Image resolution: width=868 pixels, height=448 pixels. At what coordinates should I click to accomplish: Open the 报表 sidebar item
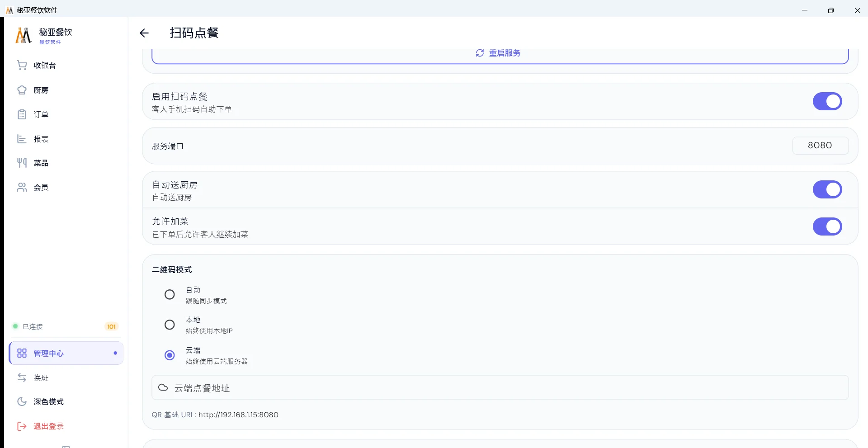[66, 139]
